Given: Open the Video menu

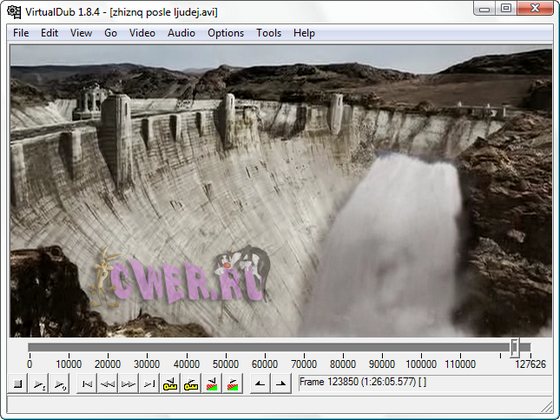Looking at the screenshot, I should click(x=142, y=33).
